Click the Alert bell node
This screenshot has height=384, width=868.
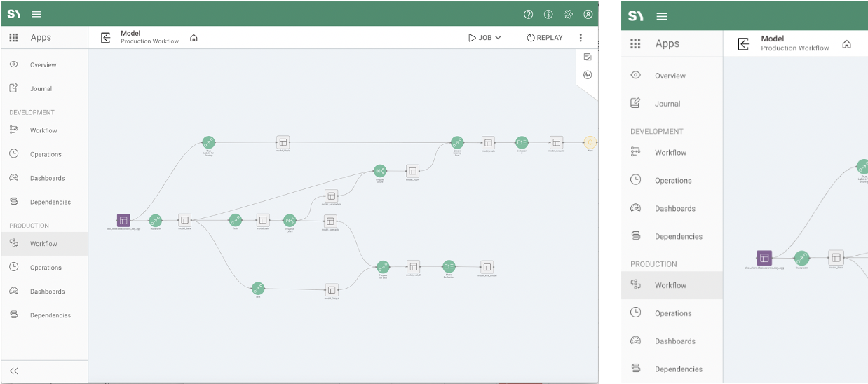pyautogui.click(x=590, y=142)
